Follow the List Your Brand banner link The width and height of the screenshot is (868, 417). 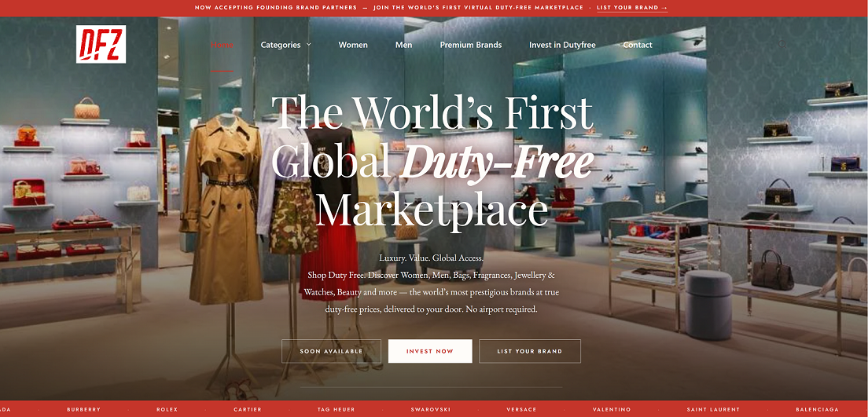[x=632, y=8]
